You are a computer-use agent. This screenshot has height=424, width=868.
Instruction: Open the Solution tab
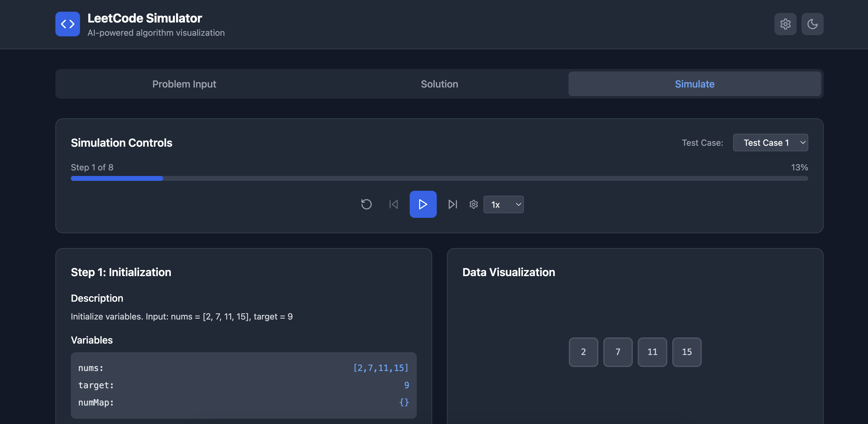point(439,84)
